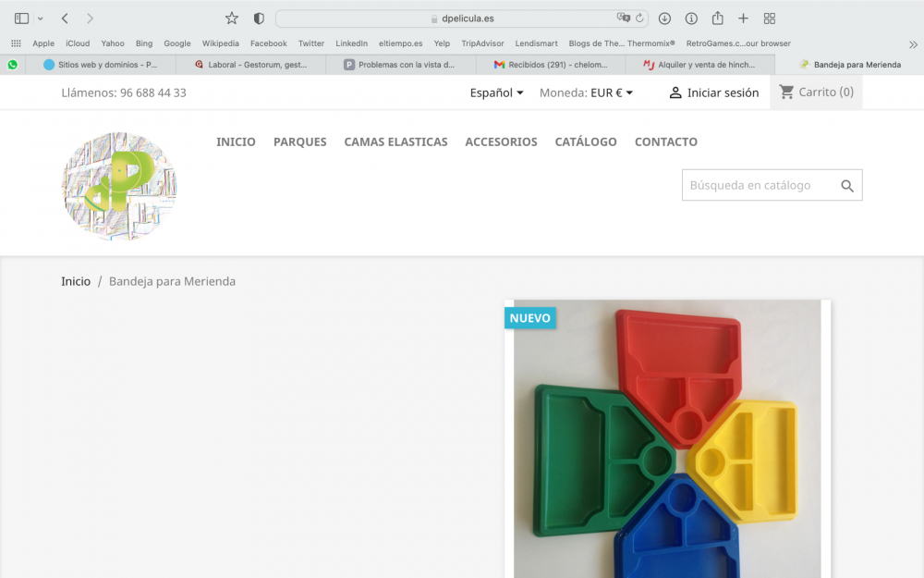The width and height of the screenshot is (924, 578).
Task: Open the Carrito (0) cart
Action: point(816,92)
